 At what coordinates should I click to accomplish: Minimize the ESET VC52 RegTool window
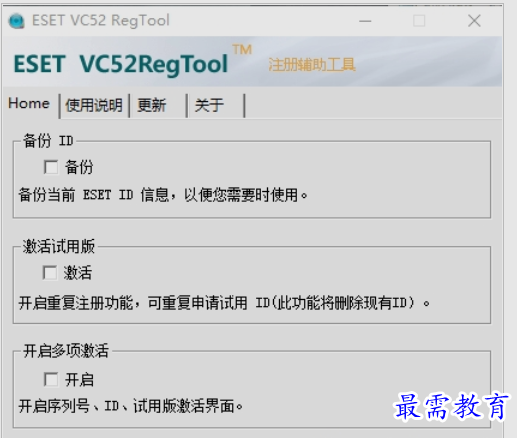(365, 21)
